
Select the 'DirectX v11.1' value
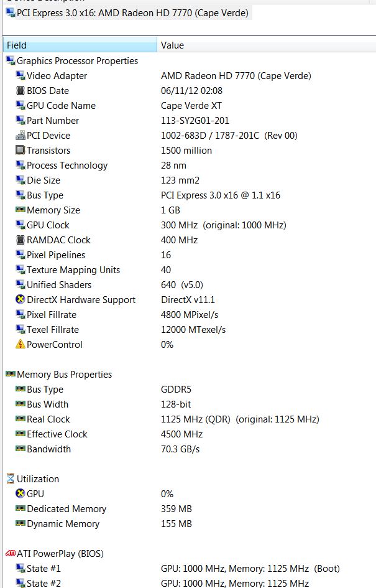tap(188, 300)
